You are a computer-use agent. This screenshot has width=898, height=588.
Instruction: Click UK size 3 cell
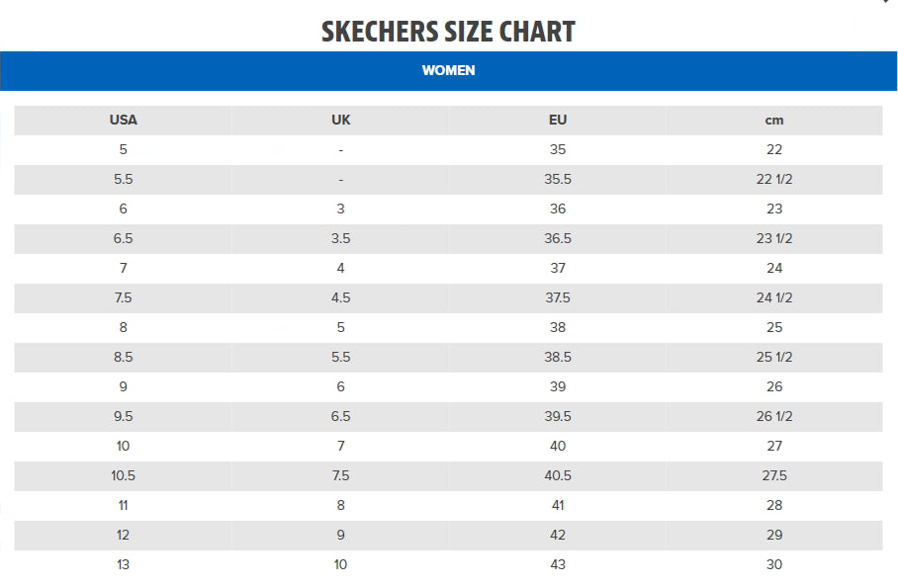click(x=340, y=210)
